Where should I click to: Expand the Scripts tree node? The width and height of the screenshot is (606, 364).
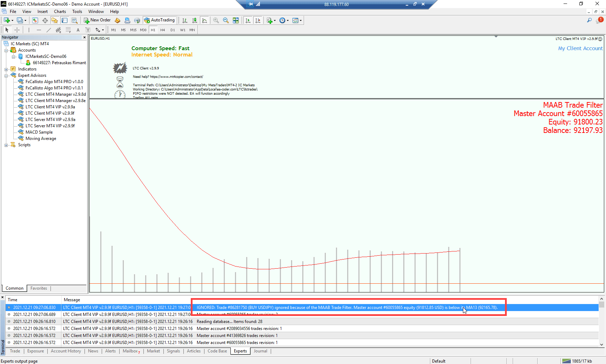pyautogui.click(x=6, y=145)
